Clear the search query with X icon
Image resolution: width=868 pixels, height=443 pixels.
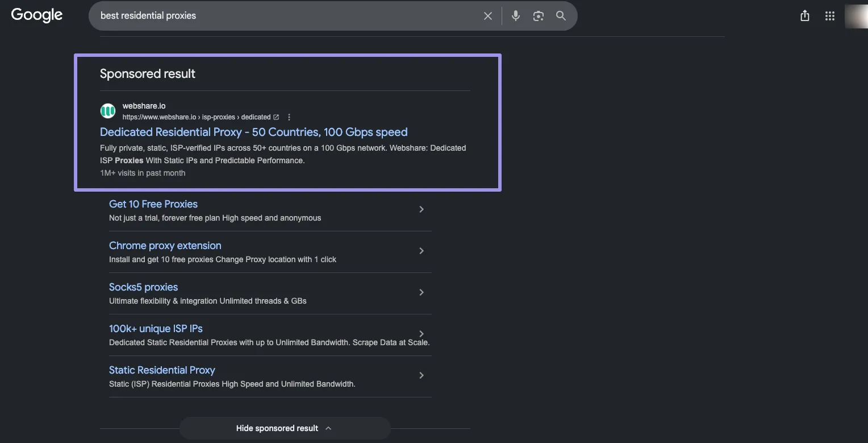coord(488,16)
